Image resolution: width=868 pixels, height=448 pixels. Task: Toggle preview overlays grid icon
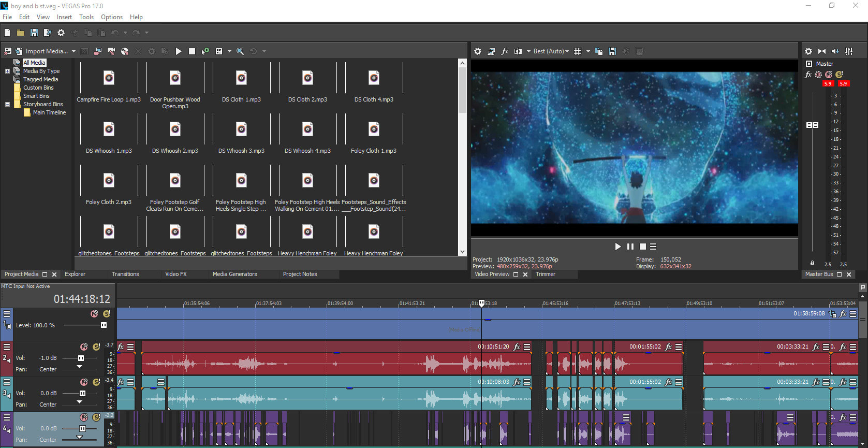tap(578, 51)
